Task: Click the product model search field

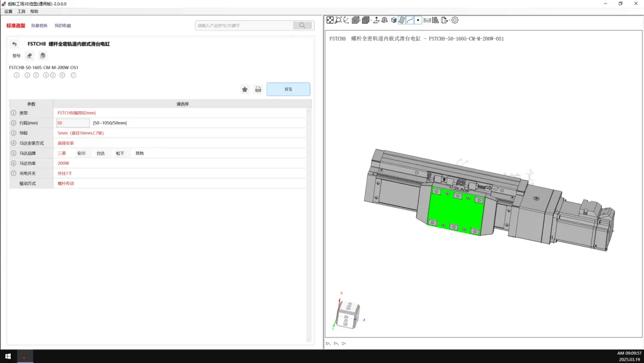Action: pos(244,26)
